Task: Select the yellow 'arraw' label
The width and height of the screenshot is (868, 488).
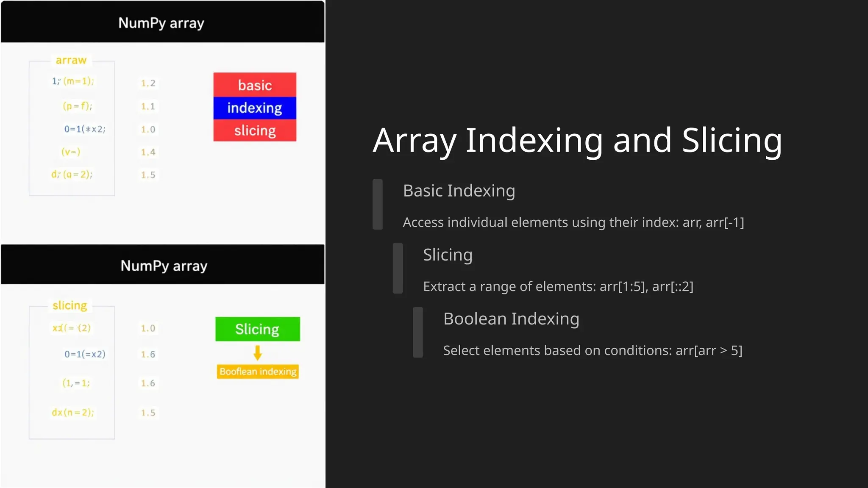Action: [x=71, y=60]
